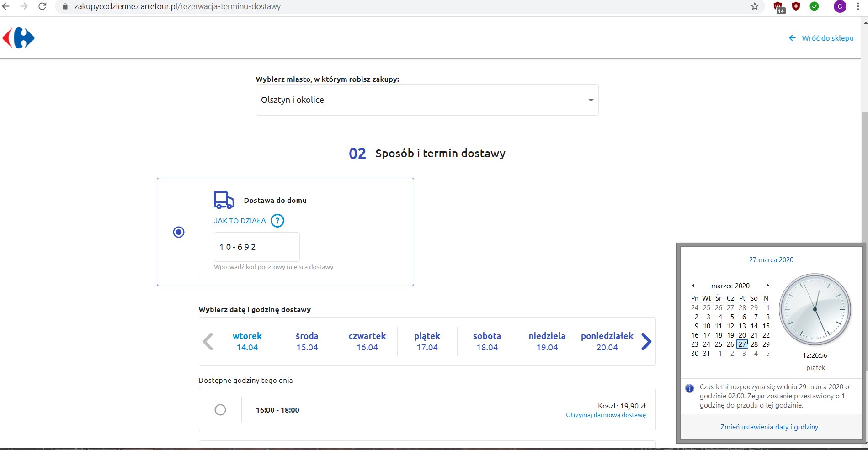Go to next month in calendar popup

point(767,286)
